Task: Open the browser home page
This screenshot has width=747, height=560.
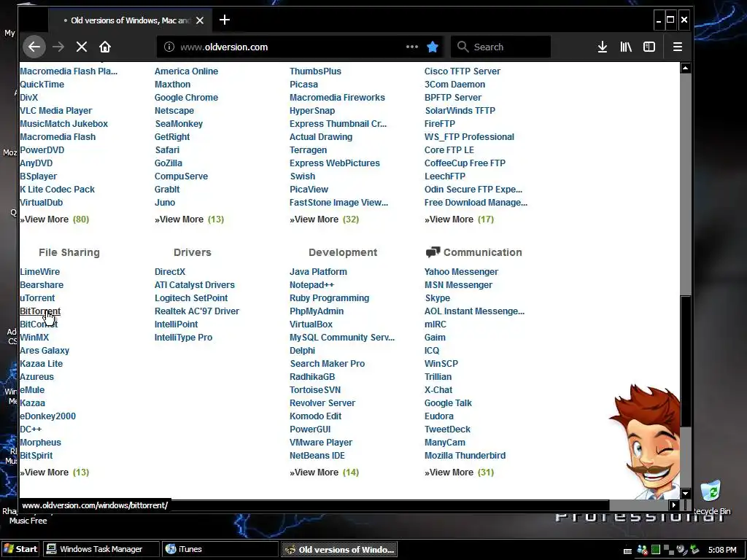Action: click(105, 47)
